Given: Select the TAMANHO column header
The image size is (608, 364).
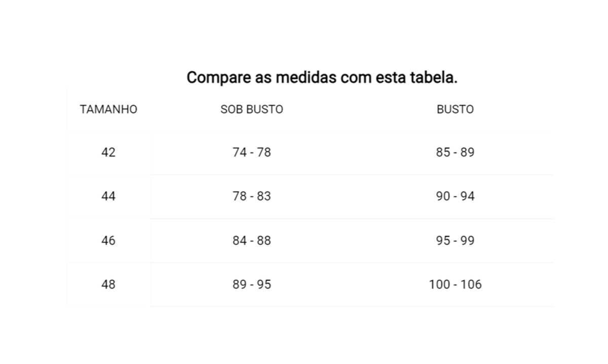Looking at the screenshot, I should (x=108, y=109).
